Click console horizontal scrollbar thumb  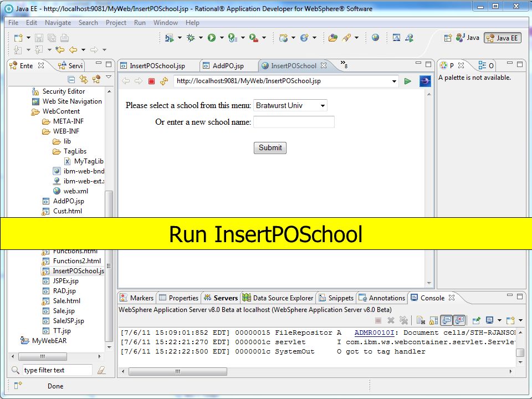(178, 371)
